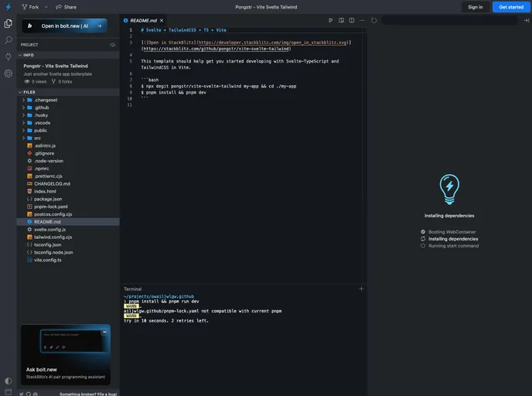Click the split editor icon
Screen dimensions: 532x396
pos(352,20)
